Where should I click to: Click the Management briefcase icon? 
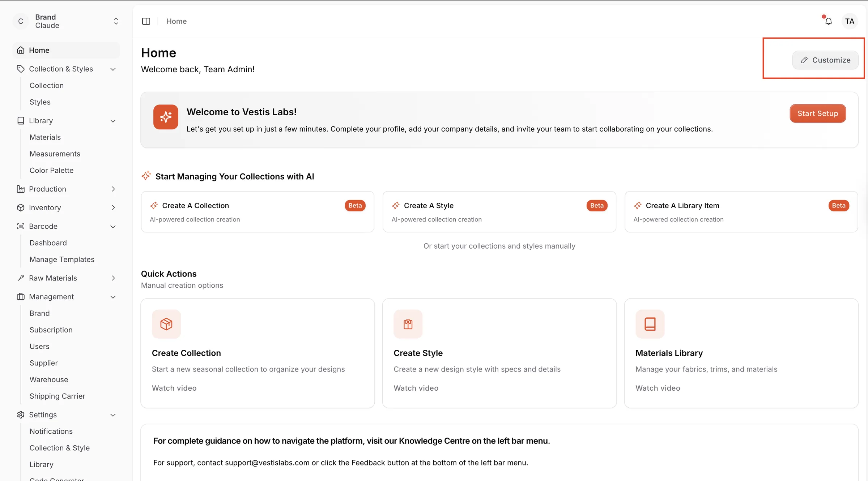[21, 297]
